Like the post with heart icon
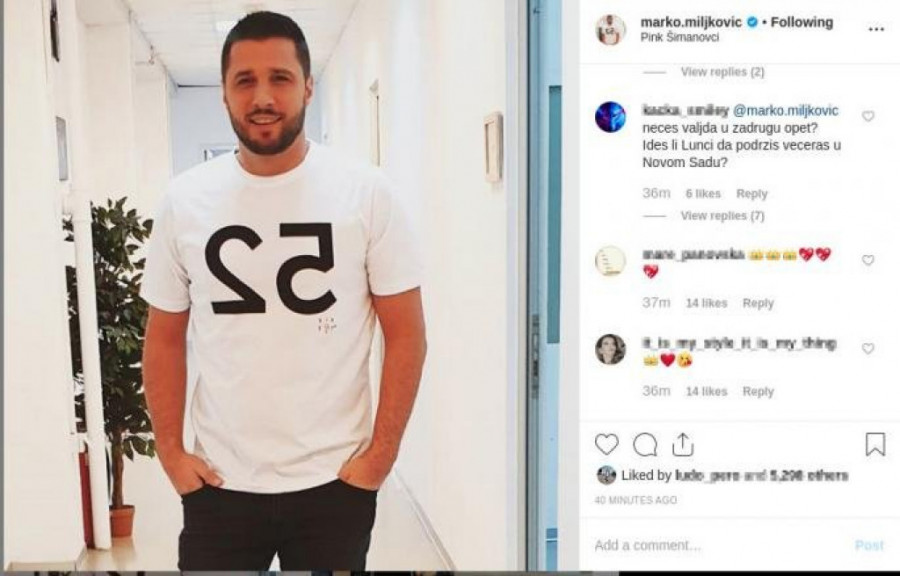900x576 pixels. pos(606,445)
